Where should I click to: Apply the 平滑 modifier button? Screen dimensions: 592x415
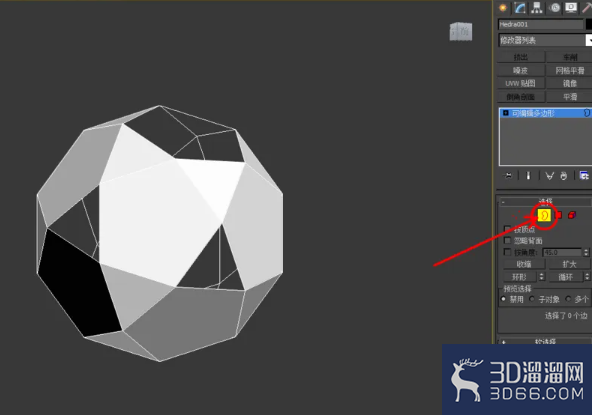coord(569,97)
